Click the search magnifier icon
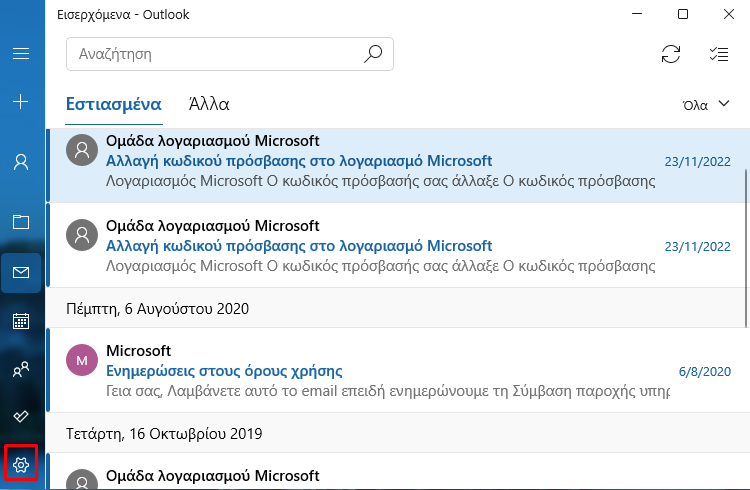 [373, 54]
